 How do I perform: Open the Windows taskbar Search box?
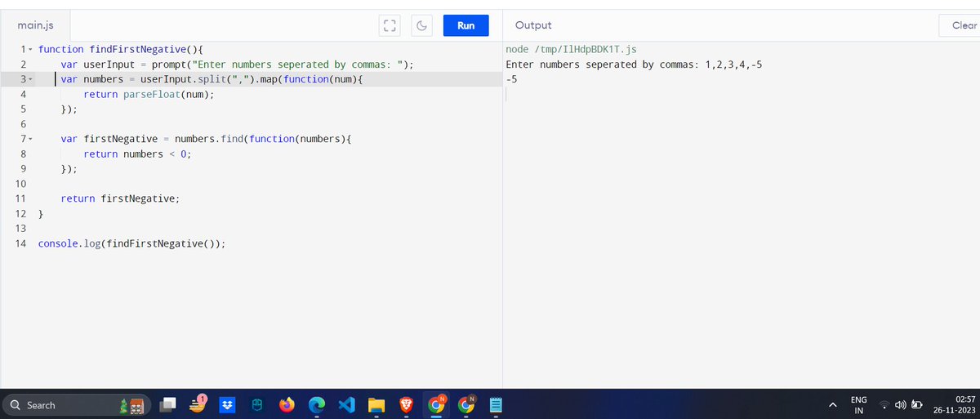[77, 404]
